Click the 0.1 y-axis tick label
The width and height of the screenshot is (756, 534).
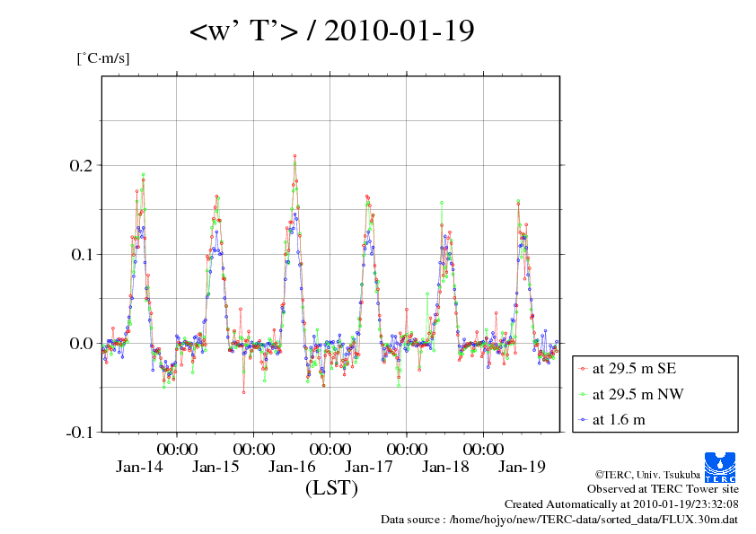(81, 255)
